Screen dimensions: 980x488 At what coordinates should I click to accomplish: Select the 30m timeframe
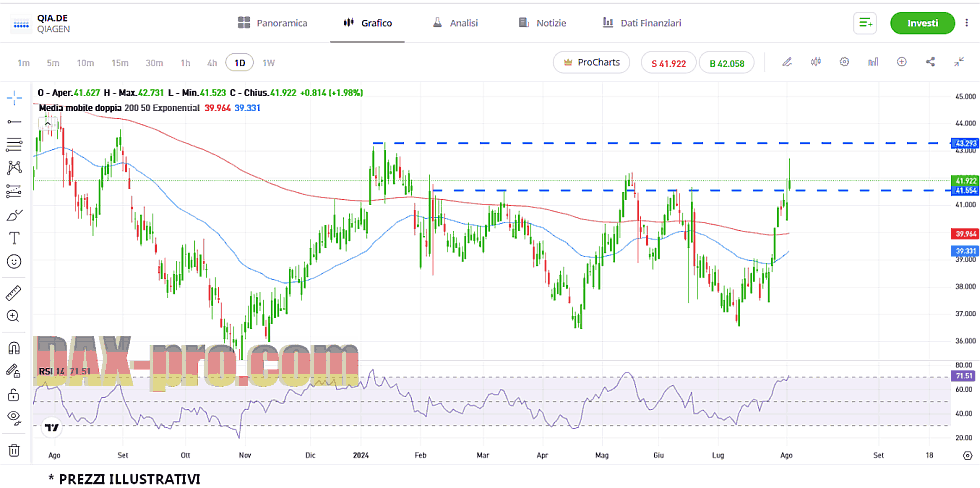pyautogui.click(x=154, y=62)
